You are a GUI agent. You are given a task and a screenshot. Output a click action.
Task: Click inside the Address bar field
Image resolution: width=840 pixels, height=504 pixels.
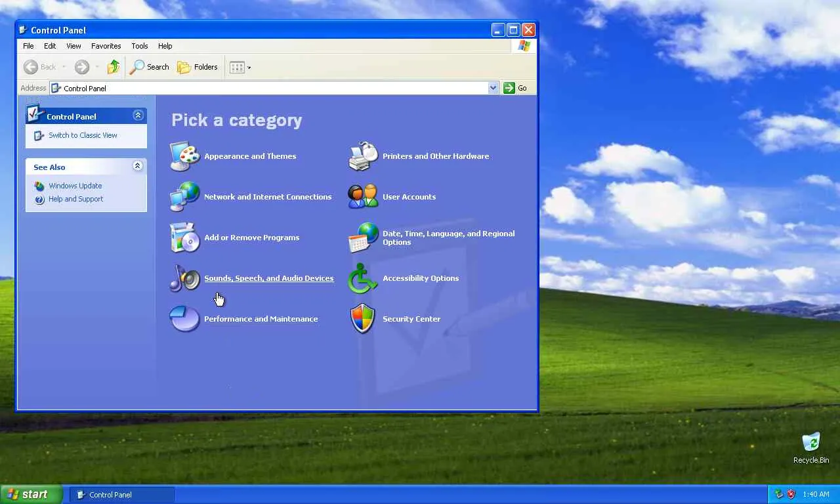(274, 88)
